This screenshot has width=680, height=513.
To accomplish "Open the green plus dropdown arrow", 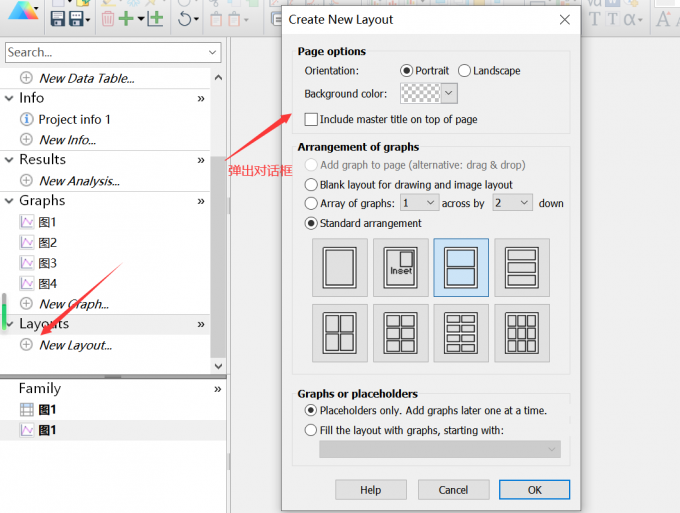I will [x=141, y=19].
